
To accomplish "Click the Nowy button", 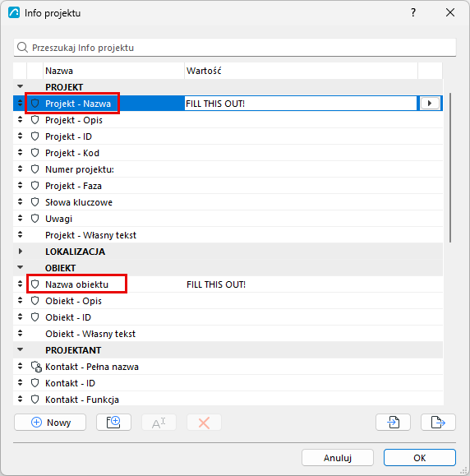I will tap(50, 422).
